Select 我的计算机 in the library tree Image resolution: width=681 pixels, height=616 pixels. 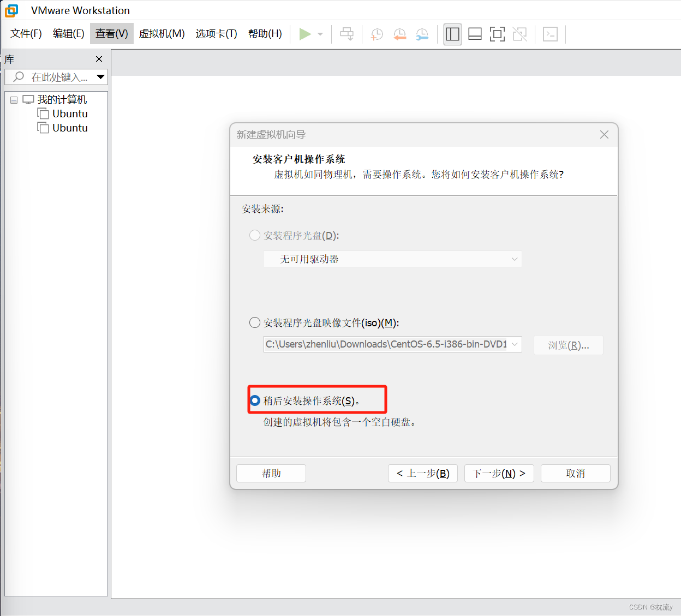(62, 100)
